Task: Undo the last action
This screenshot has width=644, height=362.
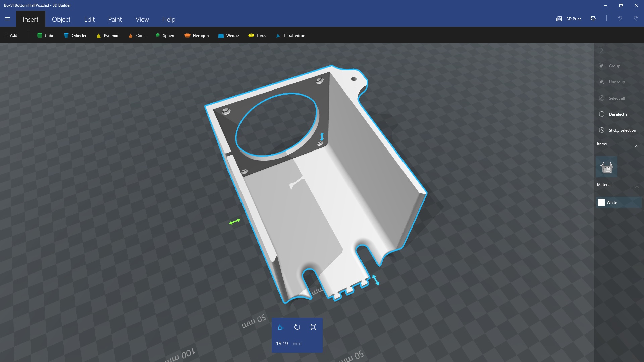Action: coord(620,19)
